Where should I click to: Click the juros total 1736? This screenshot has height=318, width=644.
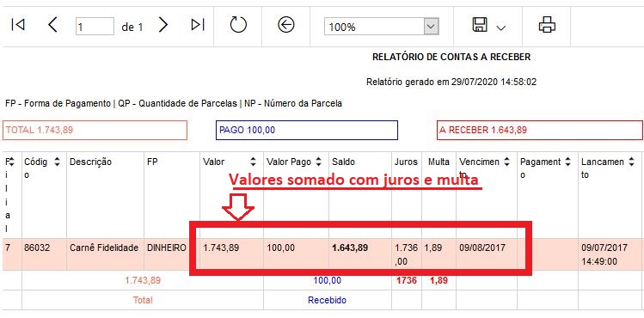pos(407,281)
